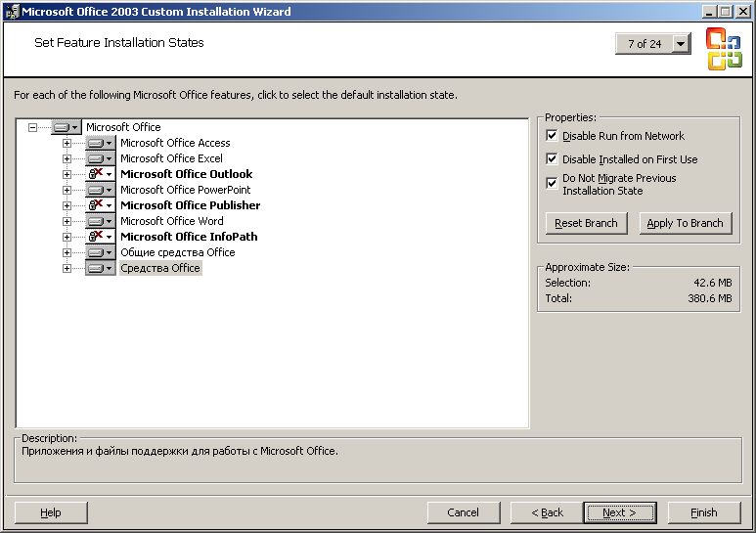756x533 pixels.
Task: Collapse the Microsoft Office root tree node
Action: point(33,127)
